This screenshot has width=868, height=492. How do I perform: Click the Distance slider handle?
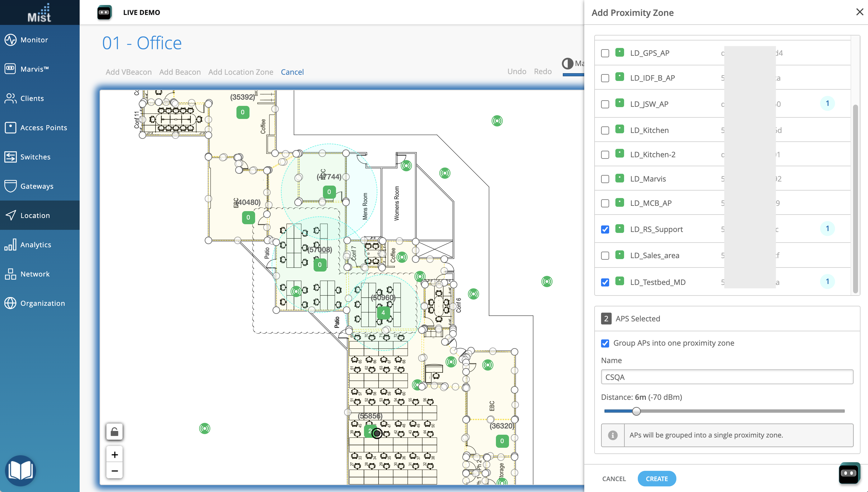[636, 411]
